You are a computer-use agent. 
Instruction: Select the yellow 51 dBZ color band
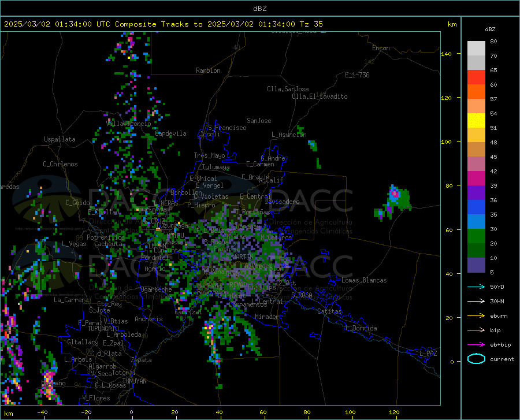pos(476,121)
